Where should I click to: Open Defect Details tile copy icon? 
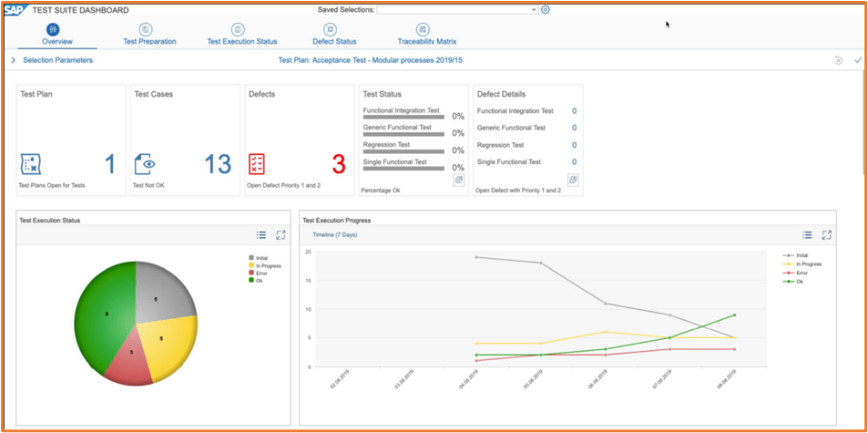[573, 180]
